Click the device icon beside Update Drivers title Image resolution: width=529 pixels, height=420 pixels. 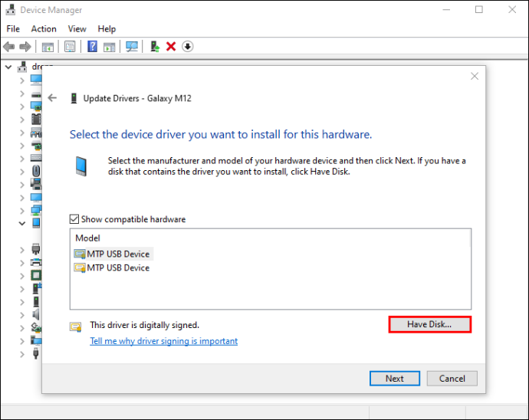[74, 99]
